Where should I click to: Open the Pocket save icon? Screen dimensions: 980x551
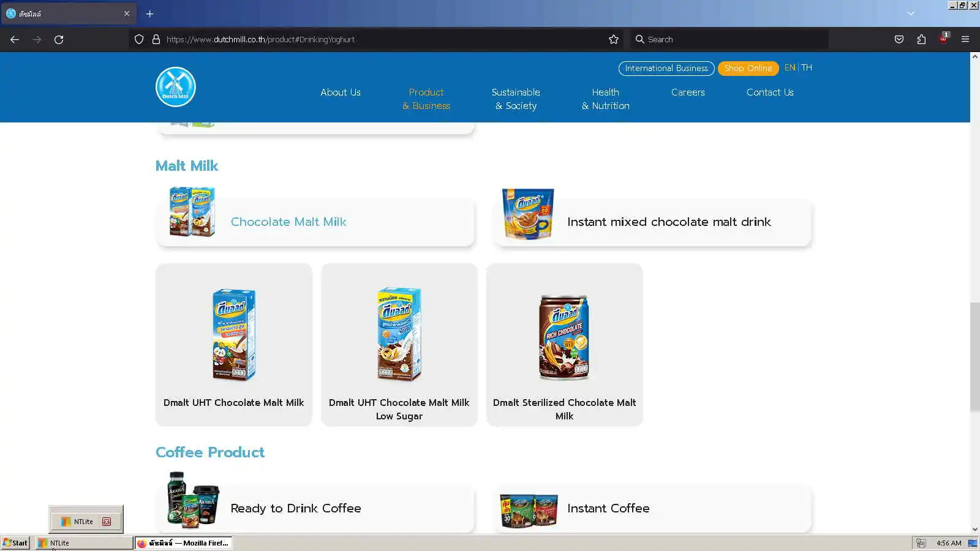click(899, 39)
